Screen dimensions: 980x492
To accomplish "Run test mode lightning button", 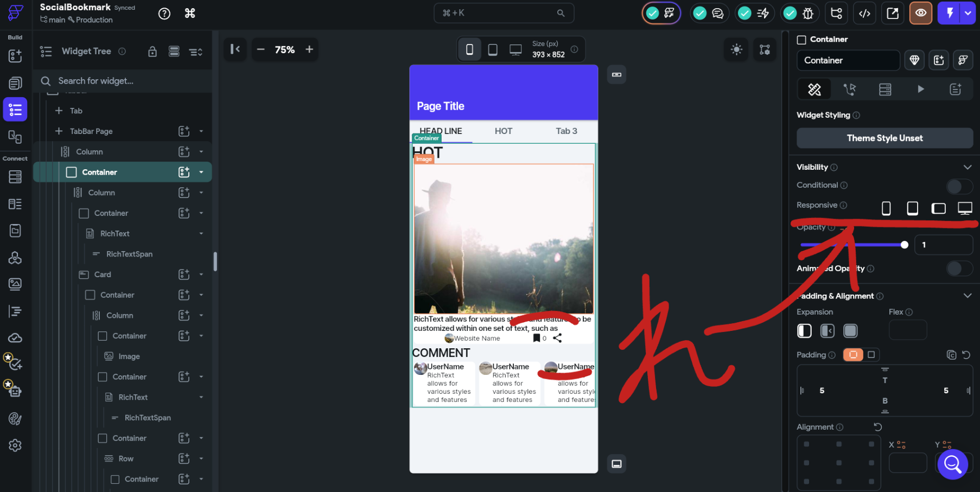I will (950, 14).
